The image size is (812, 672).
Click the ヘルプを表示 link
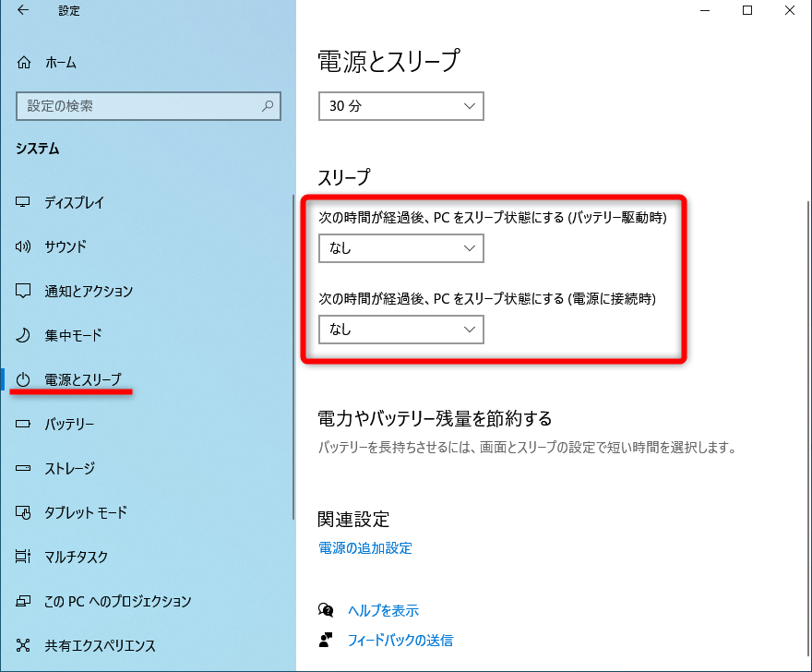click(x=383, y=610)
